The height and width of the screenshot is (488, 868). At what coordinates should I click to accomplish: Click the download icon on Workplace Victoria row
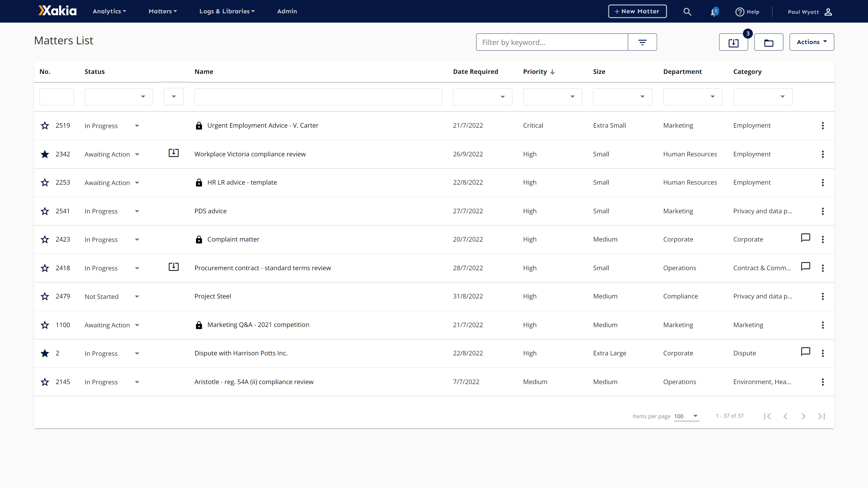(x=174, y=153)
